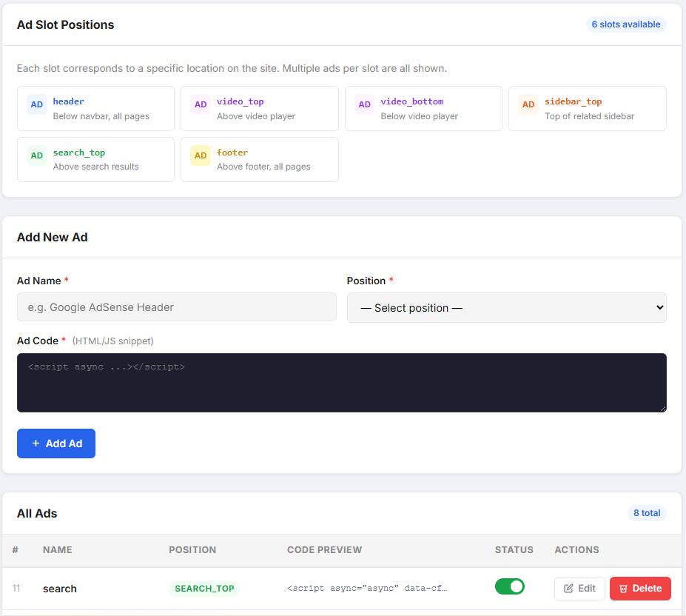
Task: Click the AD icon of search_top slot
Action: click(x=37, y=155)
